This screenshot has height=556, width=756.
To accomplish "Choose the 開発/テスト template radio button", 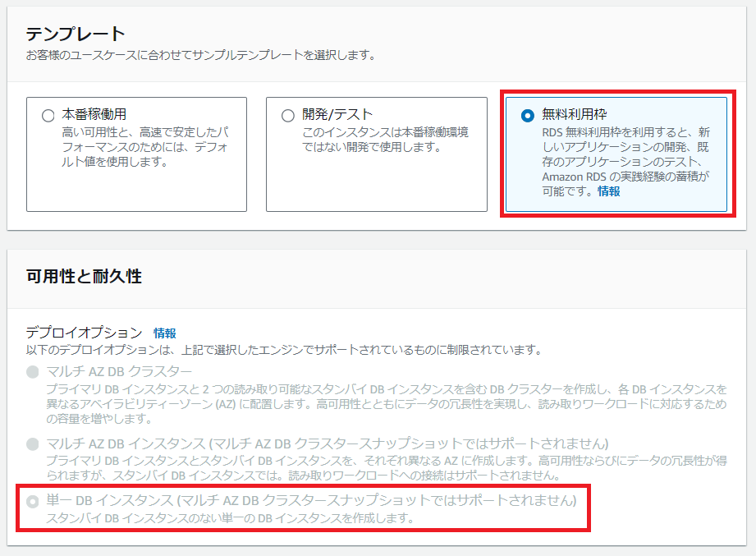I will pyautogui.click(x=287, y=116).
